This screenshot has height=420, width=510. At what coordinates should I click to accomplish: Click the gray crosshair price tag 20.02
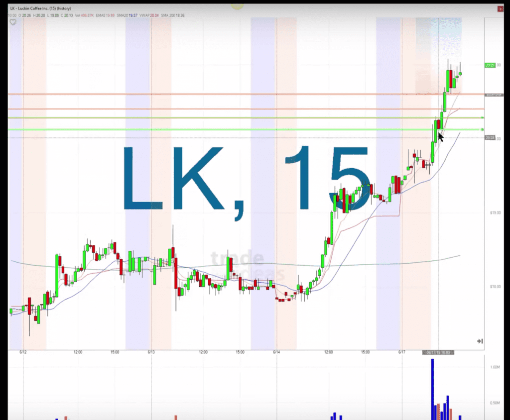point(490,138)
